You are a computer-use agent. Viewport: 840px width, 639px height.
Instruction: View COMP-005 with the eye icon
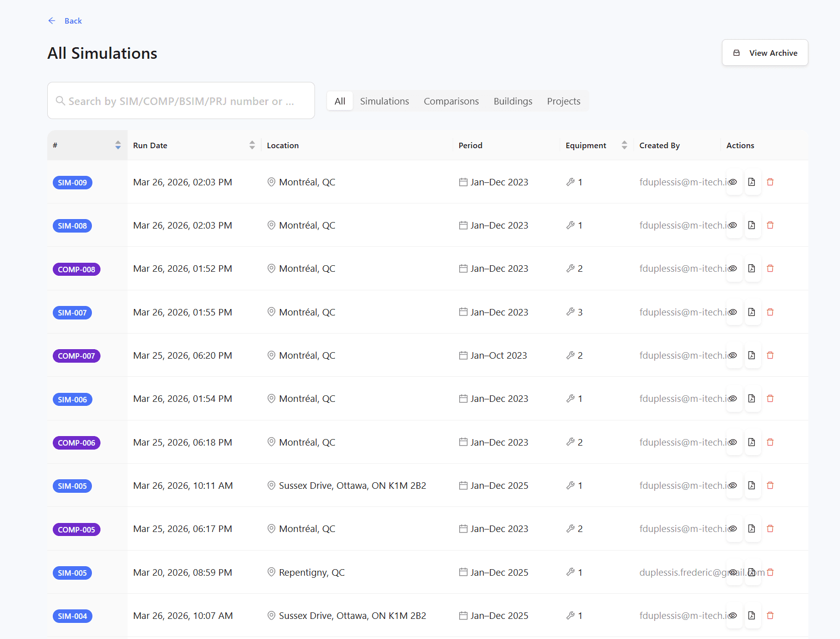click(733, 528)
